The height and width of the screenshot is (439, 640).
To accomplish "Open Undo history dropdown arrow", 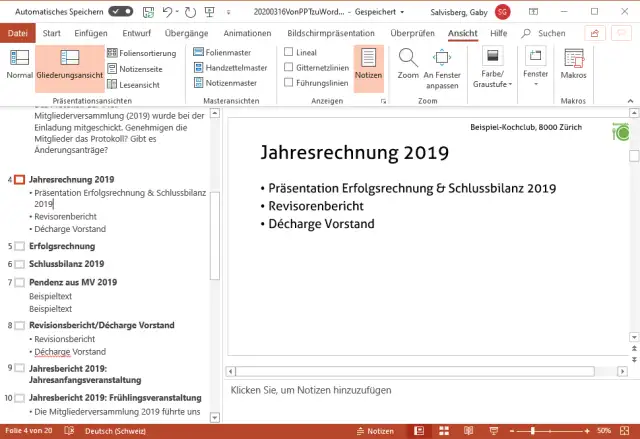I will 177,12.
